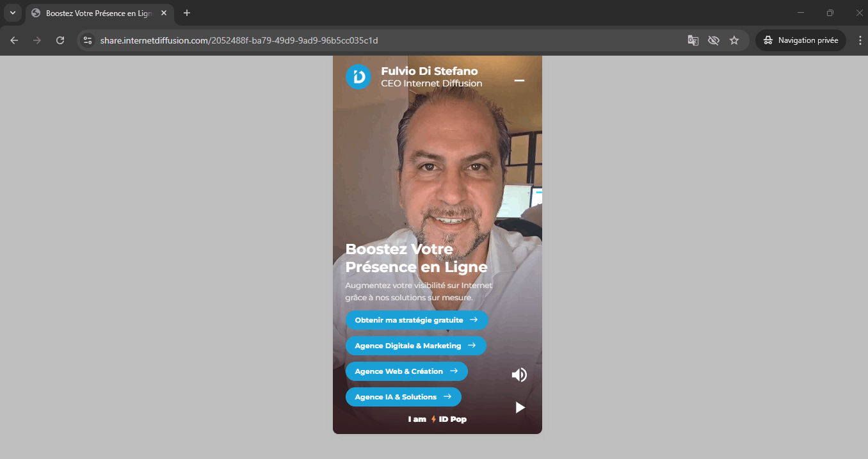This screenshot has width=868, height=459.
Task: Click the third-party cookies blocked eye icon
Action: pos(713,40)
